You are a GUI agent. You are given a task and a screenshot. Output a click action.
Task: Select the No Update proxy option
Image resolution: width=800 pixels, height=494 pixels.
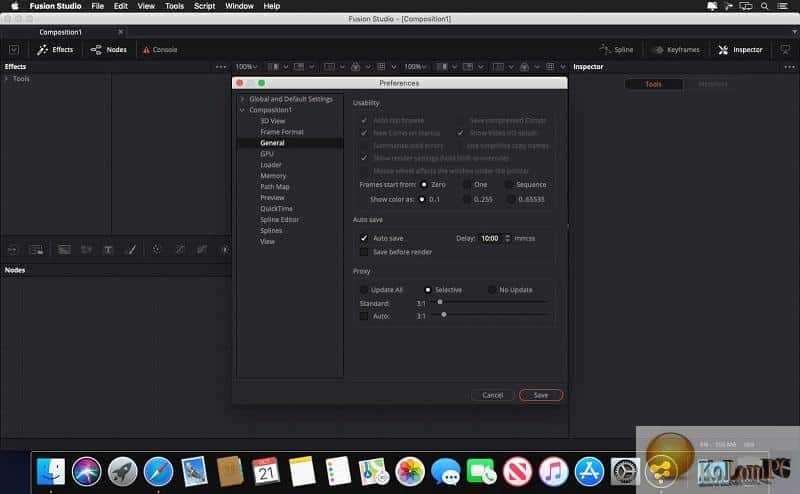click(491, 289)
